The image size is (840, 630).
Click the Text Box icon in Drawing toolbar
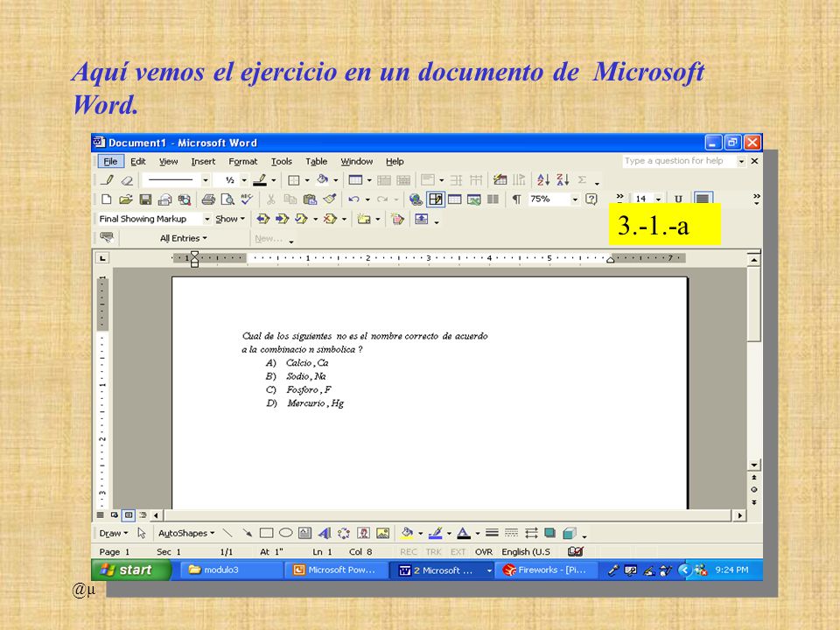(304, 533)
